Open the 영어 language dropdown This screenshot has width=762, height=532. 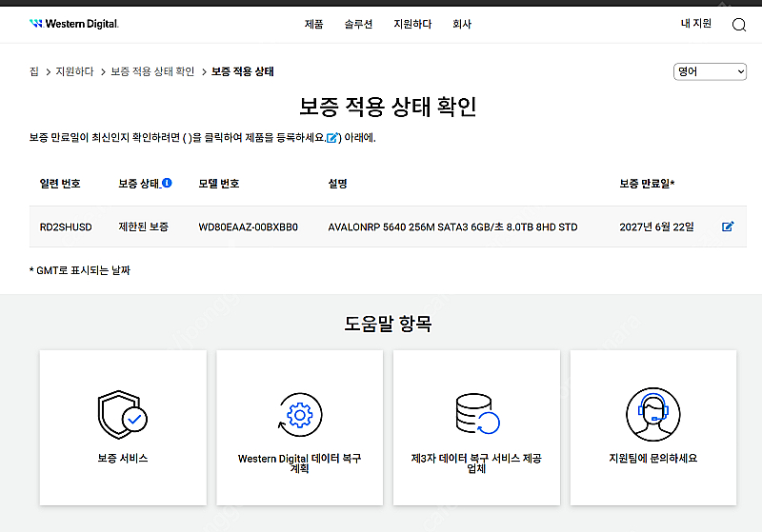710,71
